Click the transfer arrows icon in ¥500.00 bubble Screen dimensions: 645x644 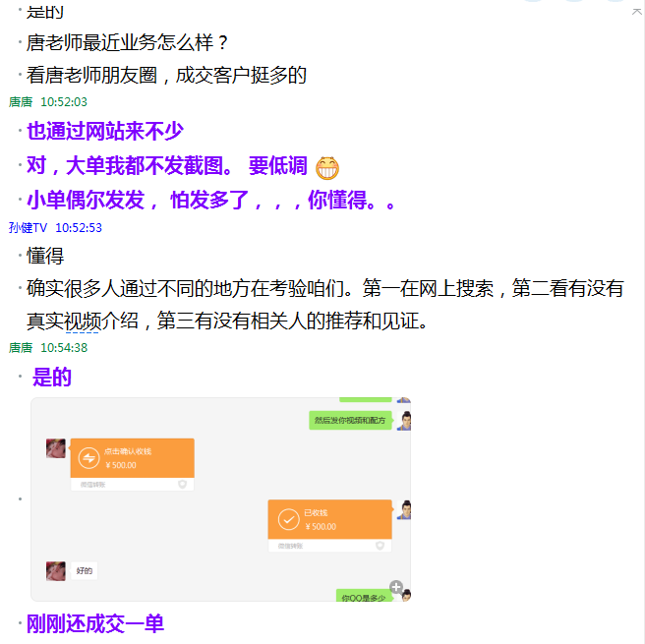point(88,458)
